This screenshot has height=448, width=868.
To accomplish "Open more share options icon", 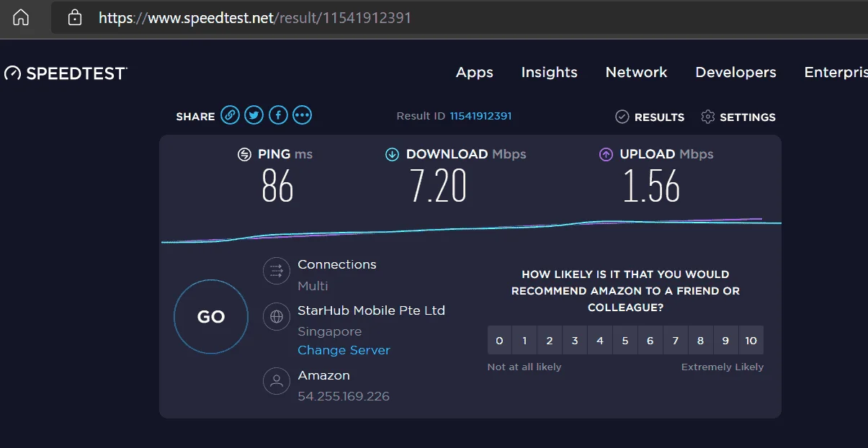I will tap(303, 115).
